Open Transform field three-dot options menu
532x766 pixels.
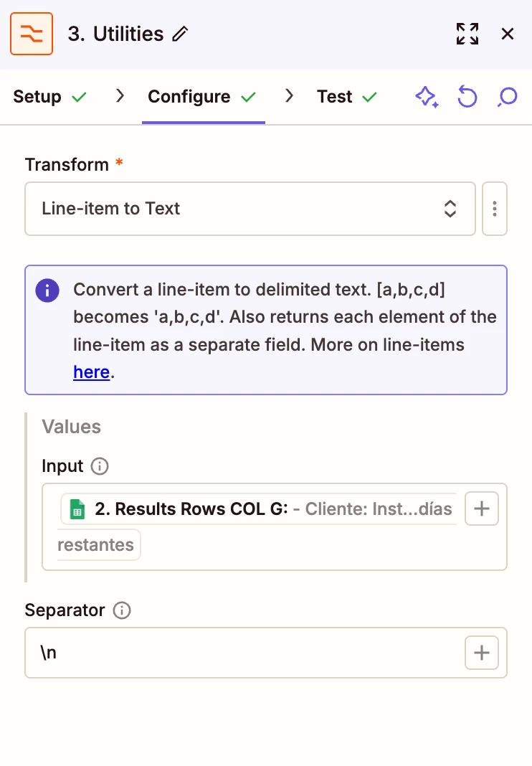pyautogui.click(x=495, y=209)
